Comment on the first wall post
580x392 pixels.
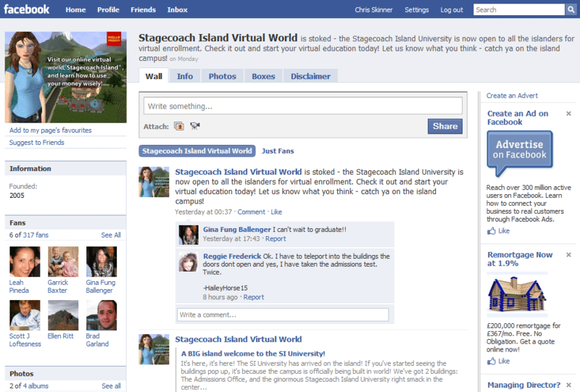pyautogui.click(x=251, y=212)
